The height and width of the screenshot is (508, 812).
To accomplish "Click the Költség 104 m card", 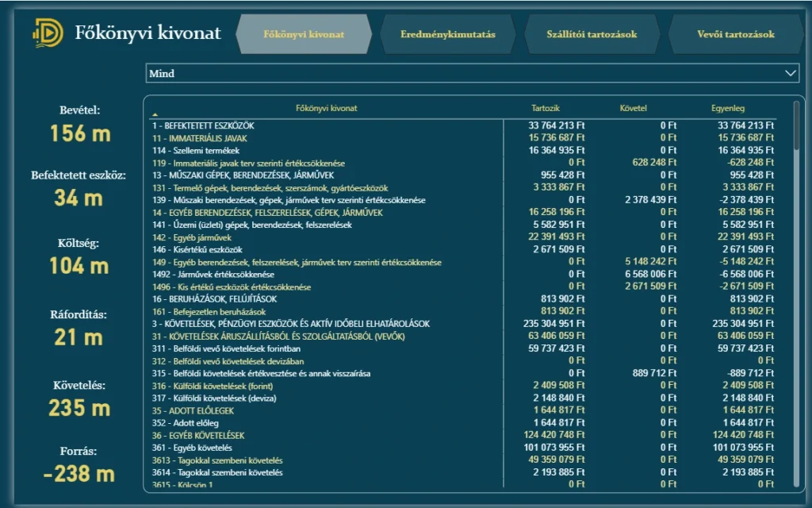I will click(x=80, y=257).
